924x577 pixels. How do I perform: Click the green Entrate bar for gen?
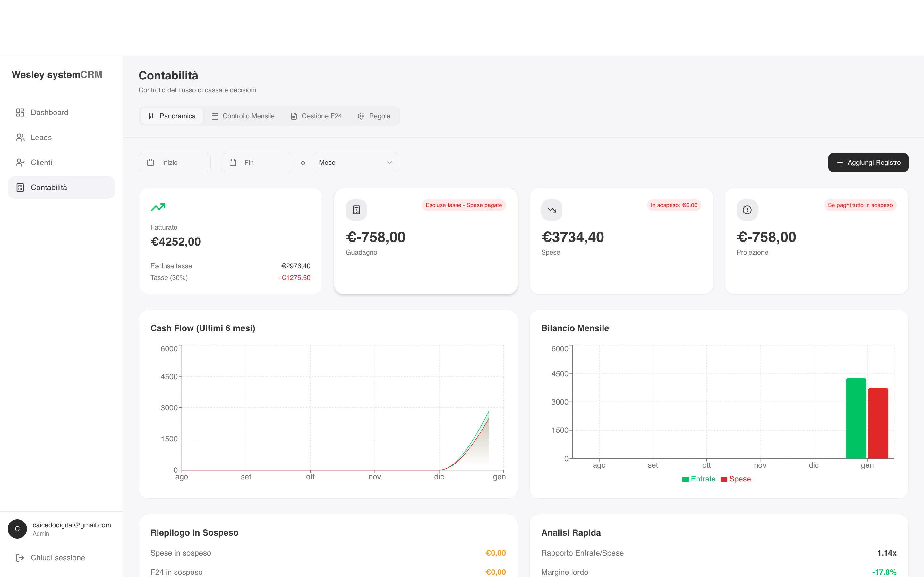856,419
